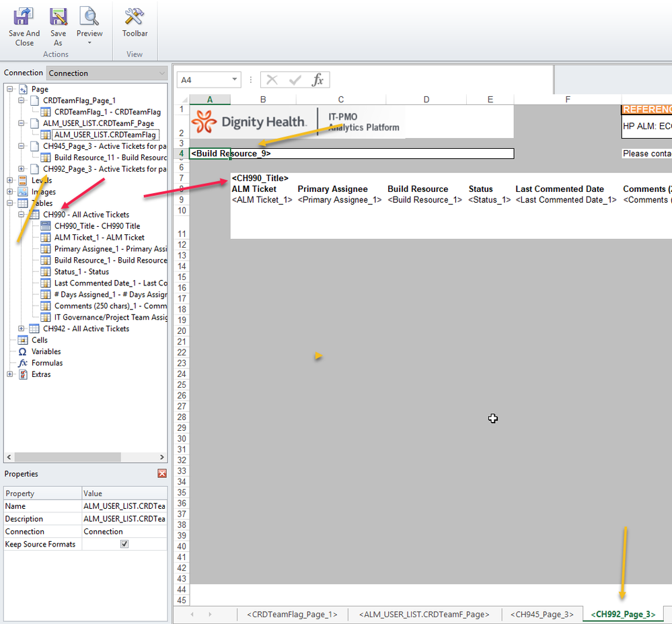Select Formulas node in the tree
672x624 pixels.
point(46,363)
